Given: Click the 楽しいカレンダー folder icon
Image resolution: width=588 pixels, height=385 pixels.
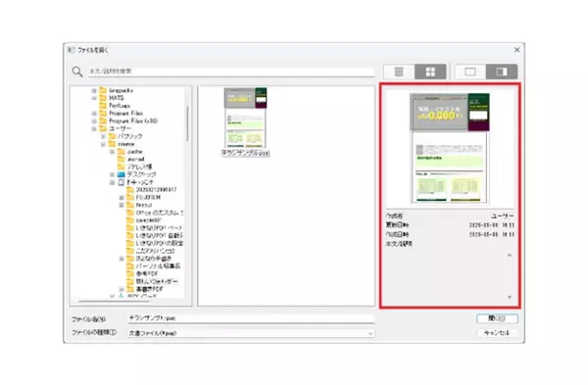Looking at the screenshot, I should point(130,281).
